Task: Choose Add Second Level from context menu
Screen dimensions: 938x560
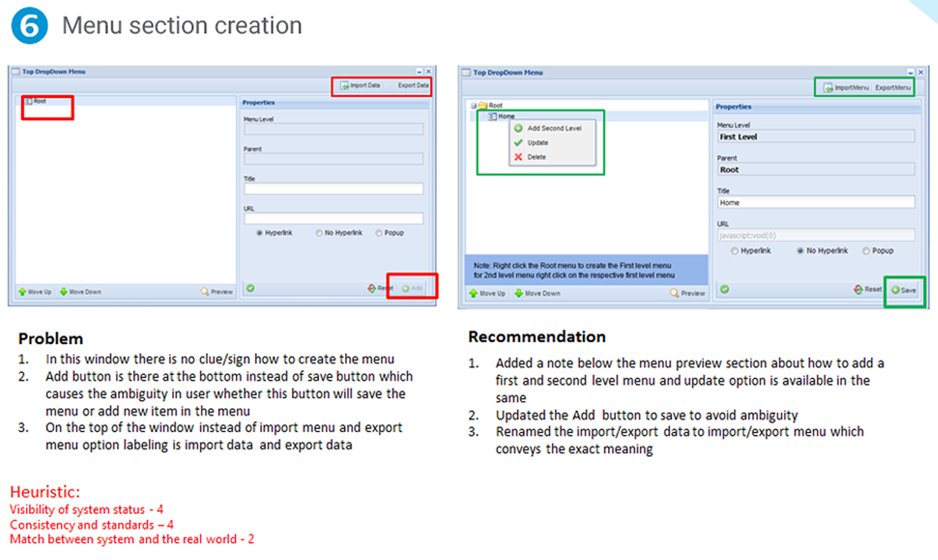Action: [553, 128]
